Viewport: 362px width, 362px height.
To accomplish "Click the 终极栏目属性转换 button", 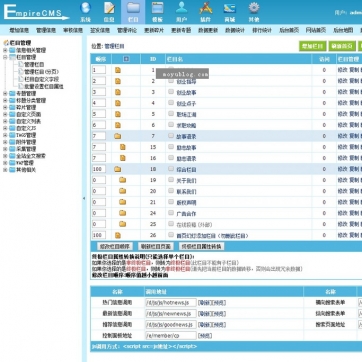I will [x=201, y=246].
